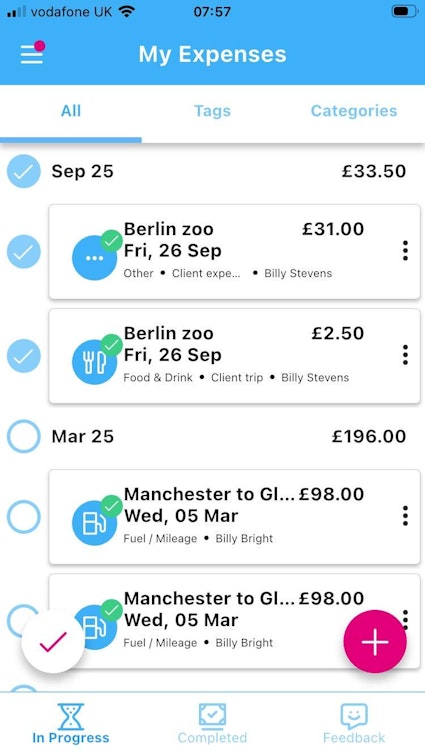Uncheck the £31.00 Berlin zoo expense
Screen dimensions: 425x756
pos(24,252)
